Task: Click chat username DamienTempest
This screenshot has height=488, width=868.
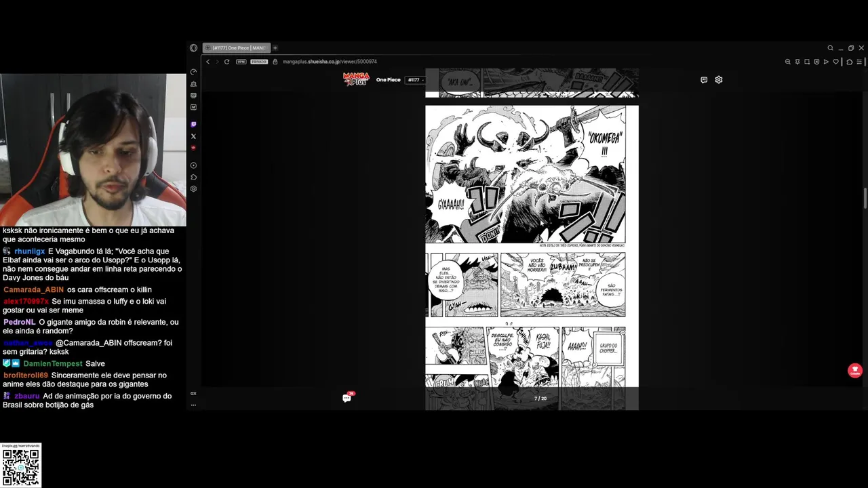Action: click(53, 364)
